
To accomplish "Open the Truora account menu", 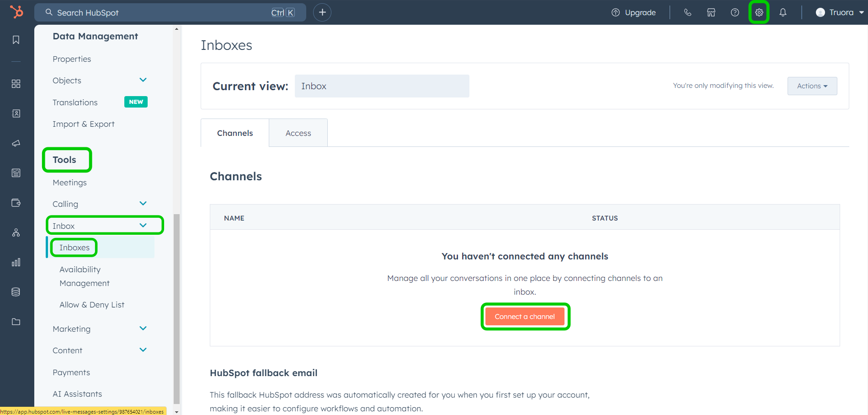I will pos(840,12).
